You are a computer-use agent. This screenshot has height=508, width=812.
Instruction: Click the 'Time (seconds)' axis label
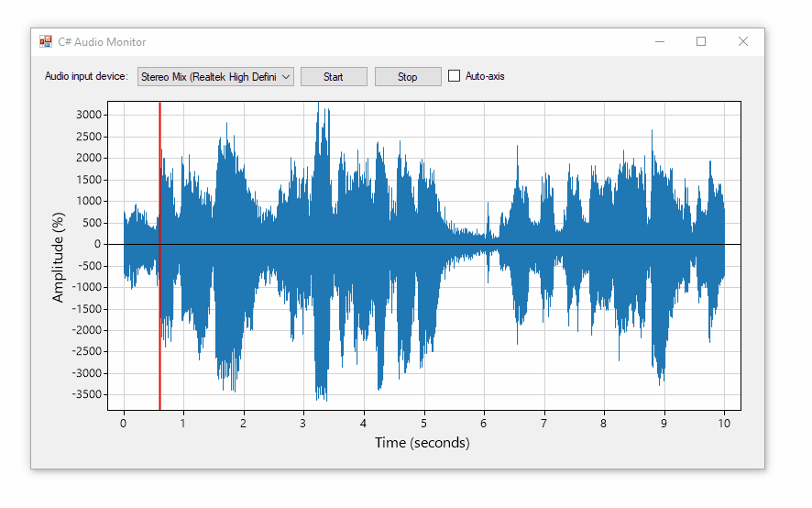click(422, 443)
